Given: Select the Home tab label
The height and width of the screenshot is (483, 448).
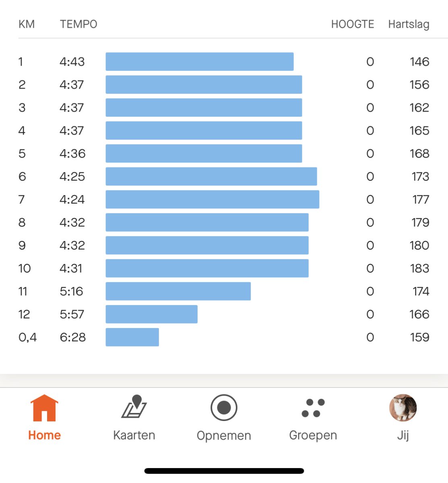Looking at the screenshot, I should (44, 435).
